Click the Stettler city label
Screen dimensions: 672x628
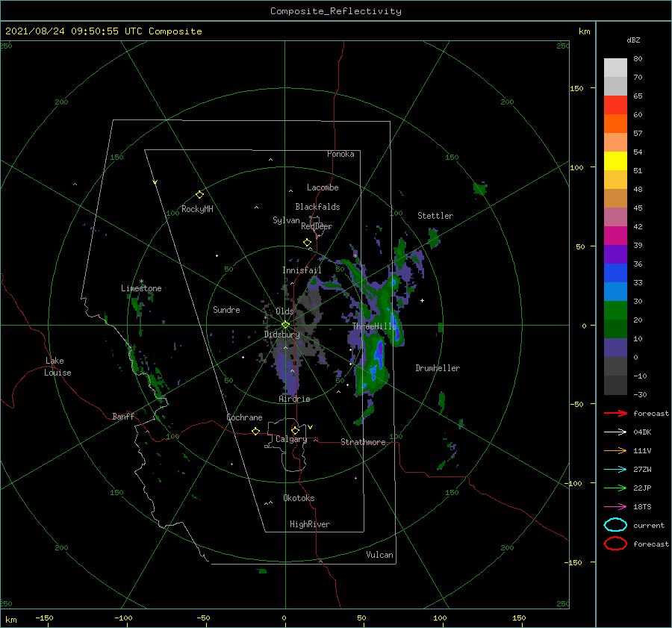pos(435,216)
